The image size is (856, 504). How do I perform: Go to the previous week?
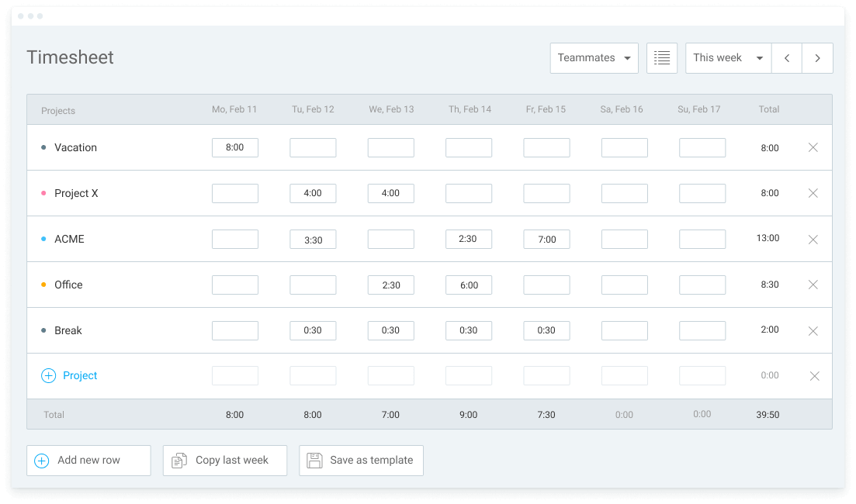786,57
